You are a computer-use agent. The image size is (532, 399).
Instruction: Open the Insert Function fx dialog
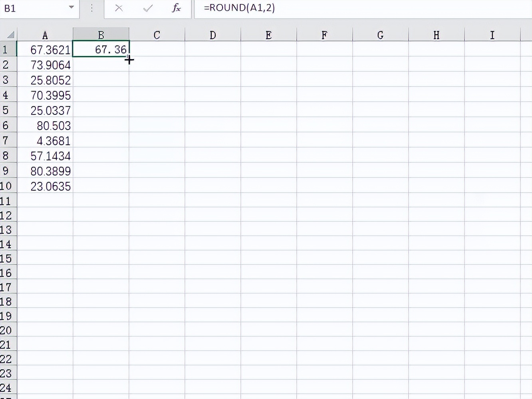coord(176,8)
